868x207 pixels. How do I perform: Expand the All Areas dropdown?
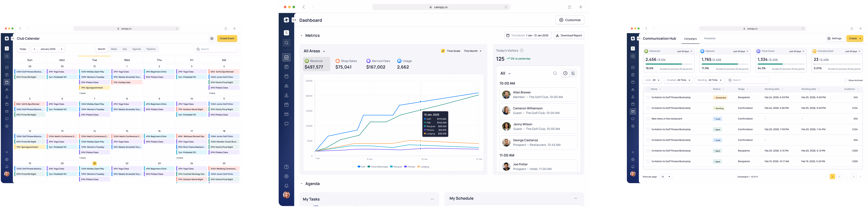coord(314,51)
